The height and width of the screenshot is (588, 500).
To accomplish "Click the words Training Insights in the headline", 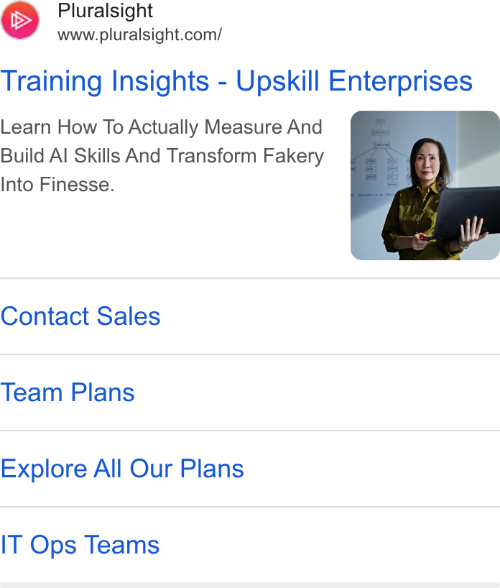I will (x=105, y=81).
